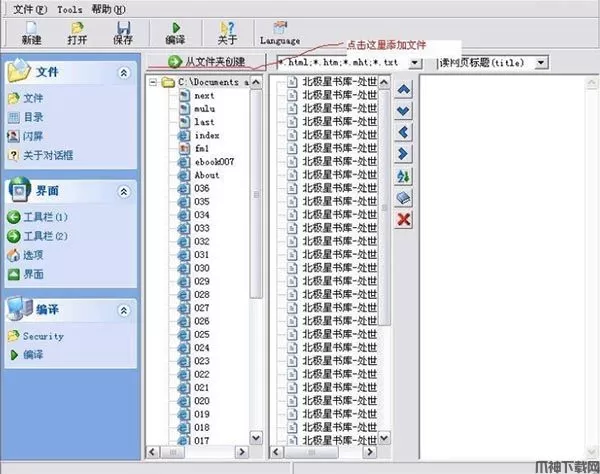
Task: Click the sort A-Z icon button
Action: click(x=404, y=176)
